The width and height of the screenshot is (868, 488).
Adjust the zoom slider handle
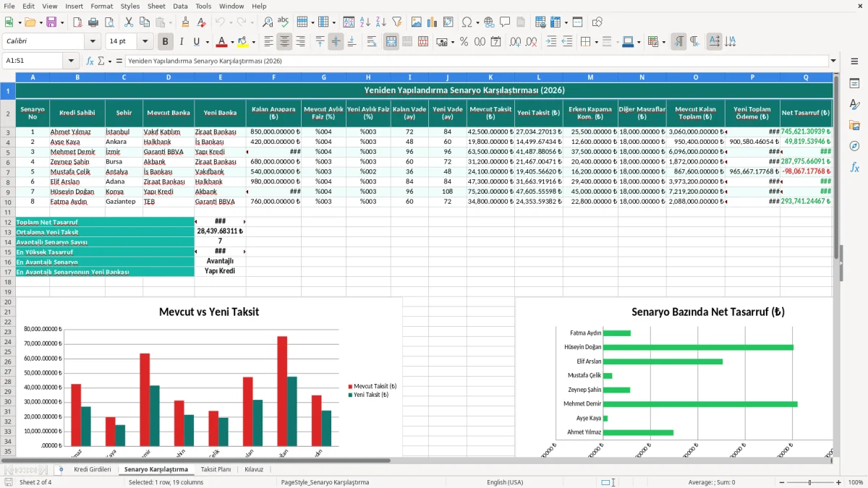tap(809, 482)
